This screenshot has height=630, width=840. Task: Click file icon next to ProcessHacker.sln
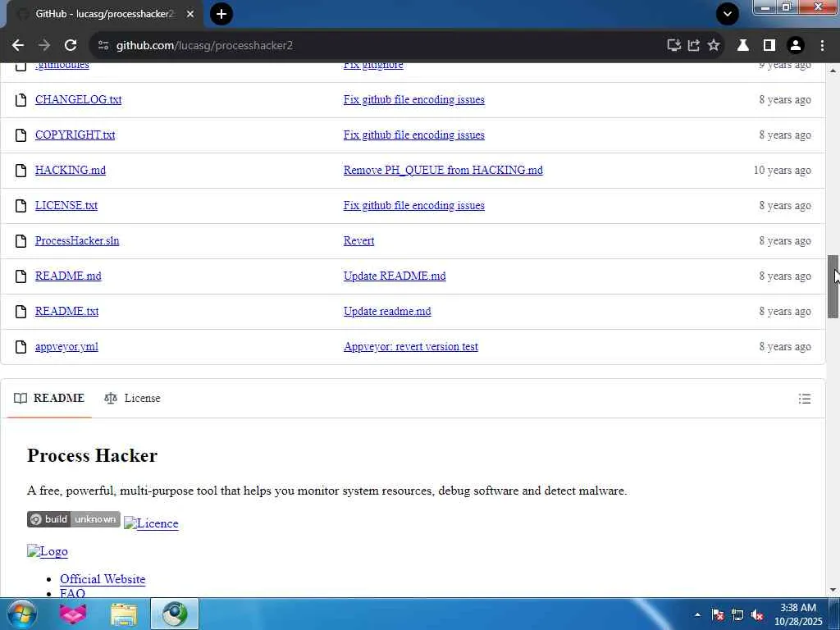[x=21, y=241]
